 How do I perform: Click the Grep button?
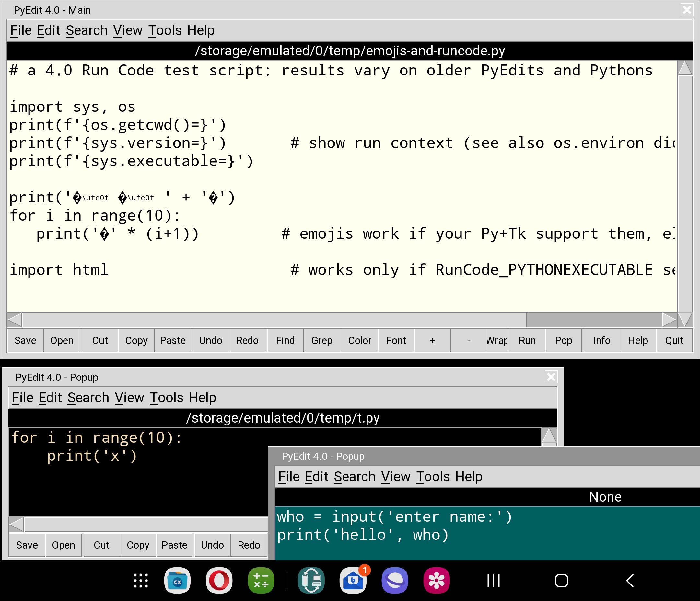(x=322, y=340)
